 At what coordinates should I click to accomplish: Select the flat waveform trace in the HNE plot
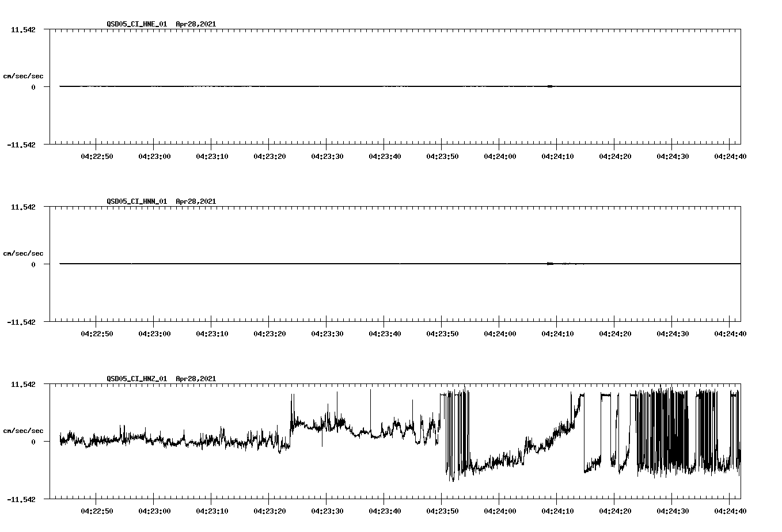288,86
